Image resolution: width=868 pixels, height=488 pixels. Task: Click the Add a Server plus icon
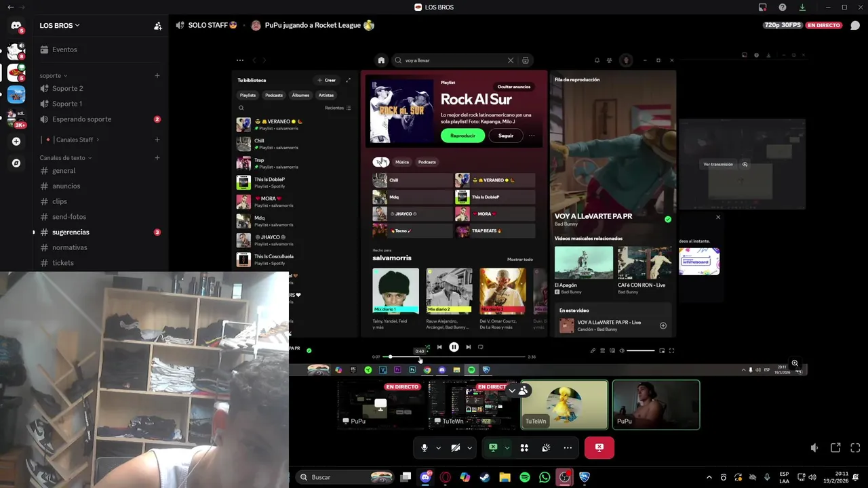click(x=16, y=142)
